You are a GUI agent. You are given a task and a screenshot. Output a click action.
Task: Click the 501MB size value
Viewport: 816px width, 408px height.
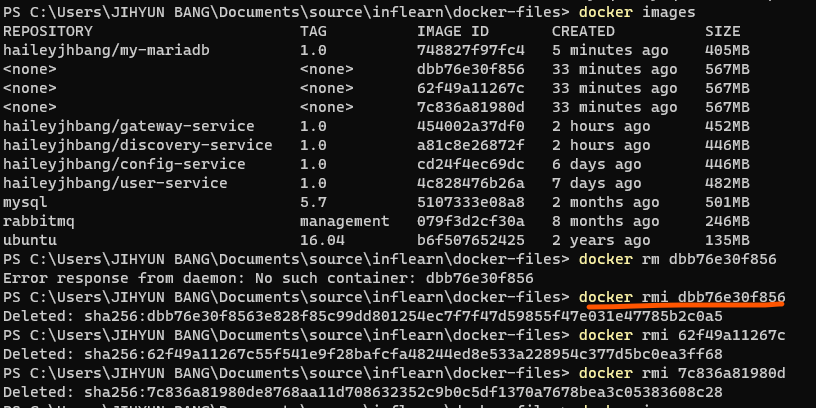727,202
